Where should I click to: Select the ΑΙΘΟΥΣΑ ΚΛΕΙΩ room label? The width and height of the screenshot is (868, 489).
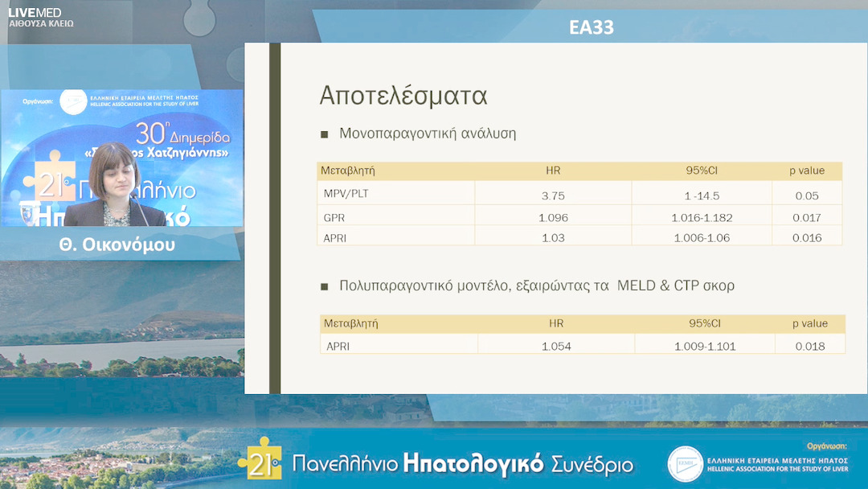[43, 23]
